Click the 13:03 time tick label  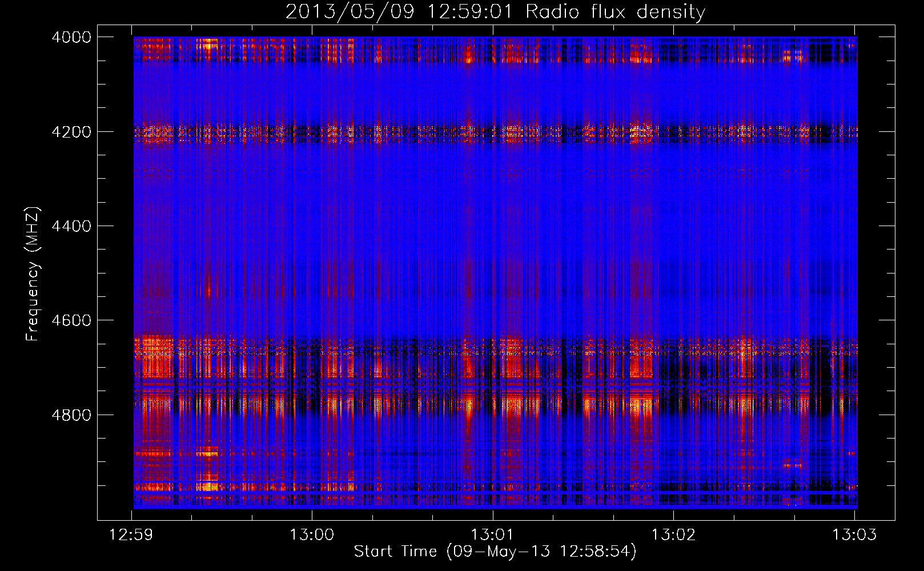click(x=854, y=535)
